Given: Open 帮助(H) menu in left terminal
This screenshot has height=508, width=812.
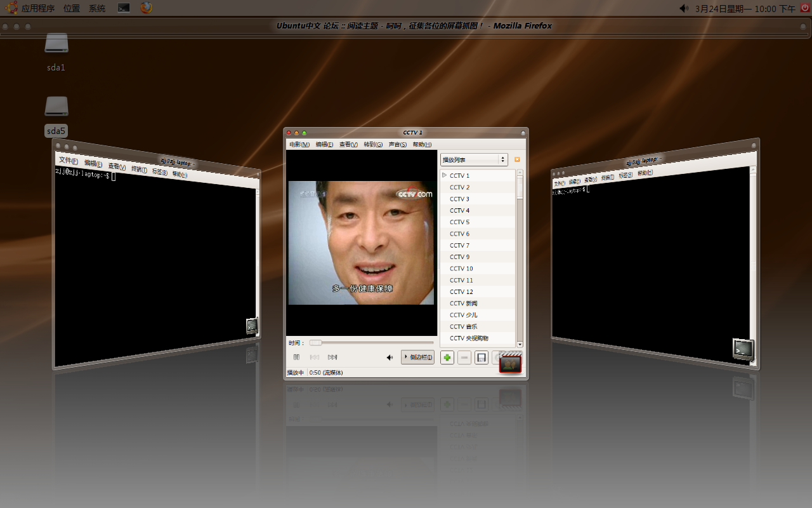Looking at the screenshot, I should click(x=180, y=174).
